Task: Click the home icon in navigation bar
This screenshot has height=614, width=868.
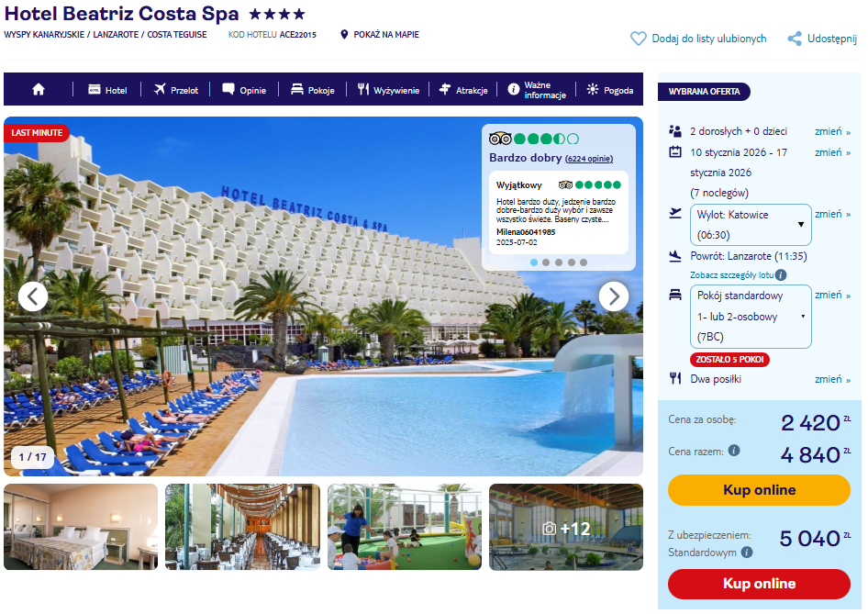Action: (x=39, y=89)
